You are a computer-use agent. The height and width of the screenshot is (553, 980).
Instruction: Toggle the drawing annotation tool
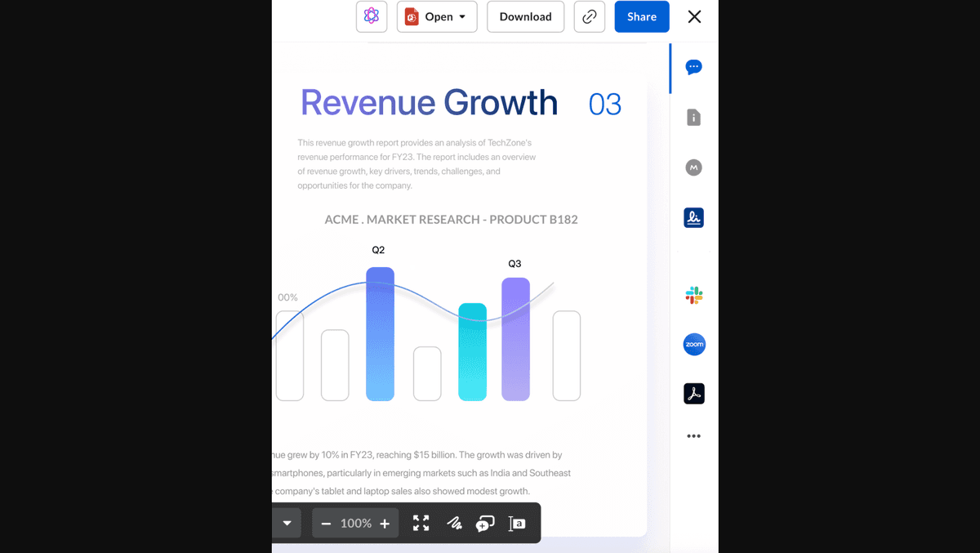coord(454,524)
